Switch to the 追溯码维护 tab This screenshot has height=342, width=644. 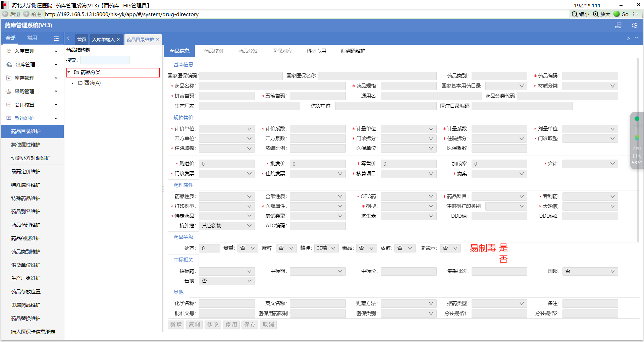353,51
